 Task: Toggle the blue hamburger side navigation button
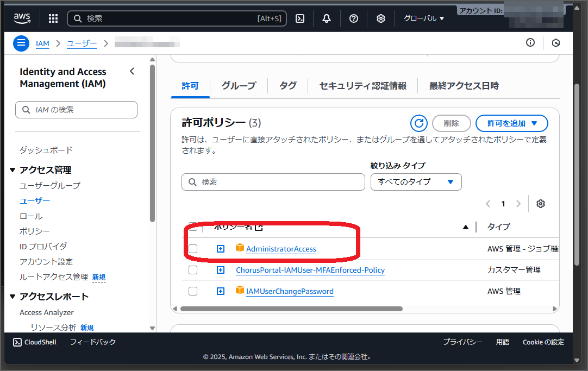pos(21,43)
